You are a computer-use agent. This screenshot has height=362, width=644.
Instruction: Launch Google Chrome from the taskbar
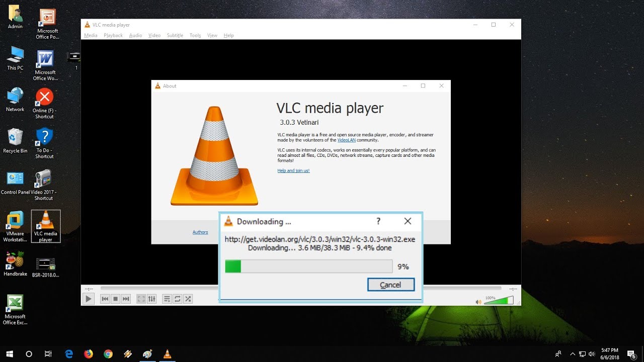[108, 354]
